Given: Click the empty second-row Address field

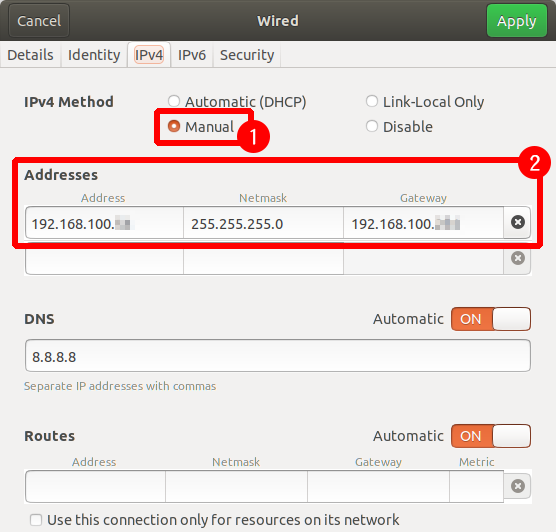Looking at the screenshot, I should click(x=104, y=261).
